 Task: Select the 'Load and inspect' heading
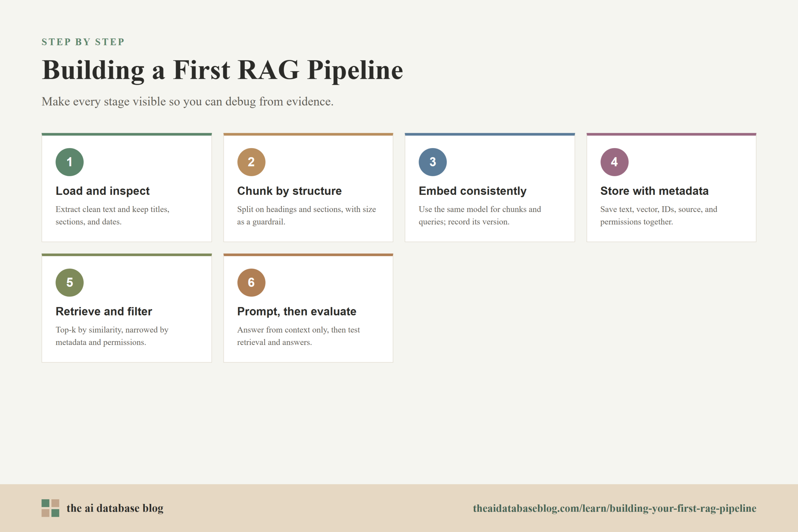pos(103,191)
